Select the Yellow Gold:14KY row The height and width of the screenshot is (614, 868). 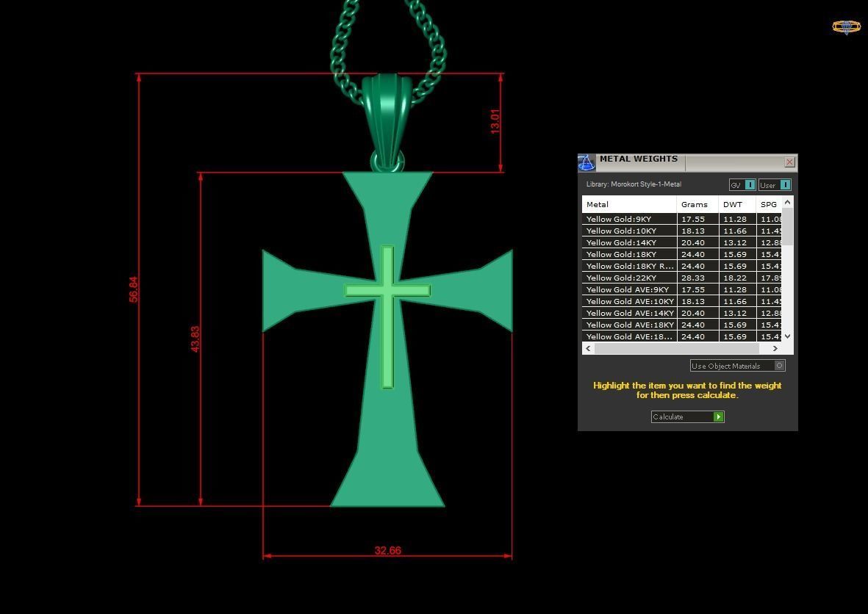click(x=681, y=242)
